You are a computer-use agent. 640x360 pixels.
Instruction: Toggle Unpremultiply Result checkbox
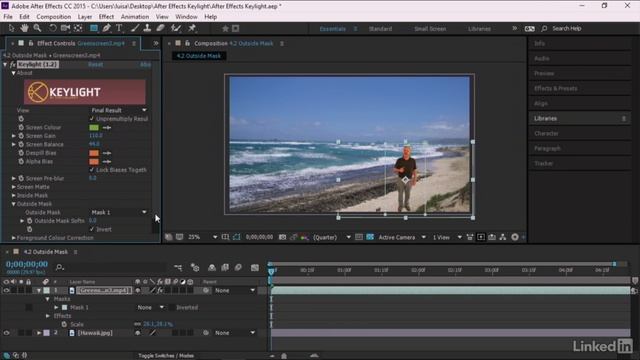point(91,119)
